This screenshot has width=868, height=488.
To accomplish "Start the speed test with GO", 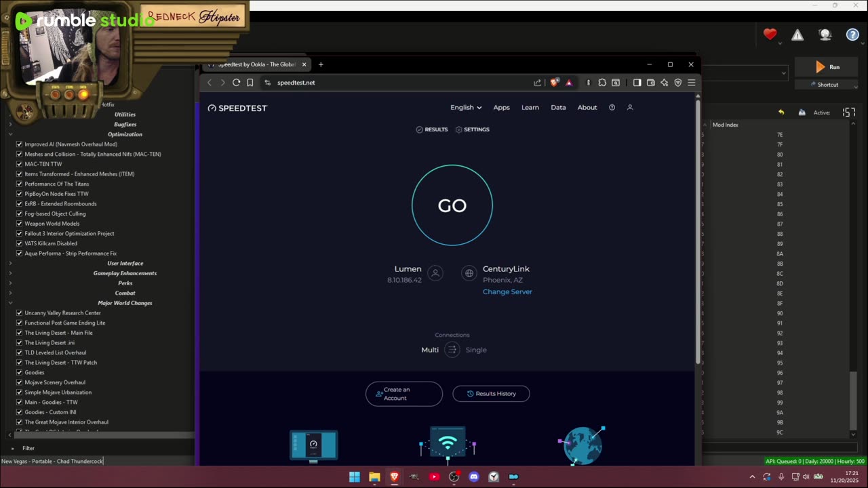I will [452, 205].
